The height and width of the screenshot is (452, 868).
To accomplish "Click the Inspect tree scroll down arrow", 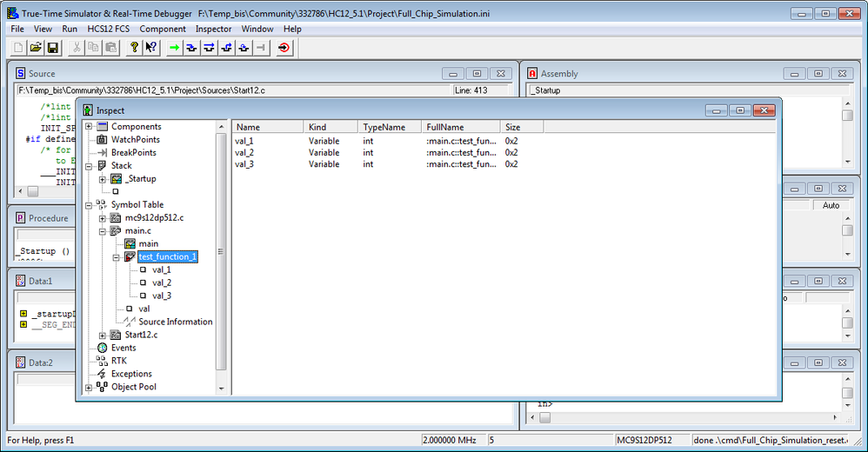I will click(x=222, y=389).
